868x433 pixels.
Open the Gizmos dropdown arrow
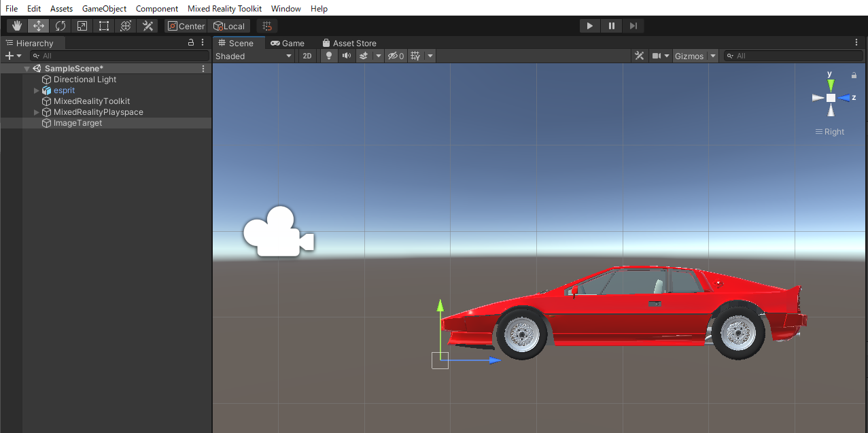click(713, 56)
